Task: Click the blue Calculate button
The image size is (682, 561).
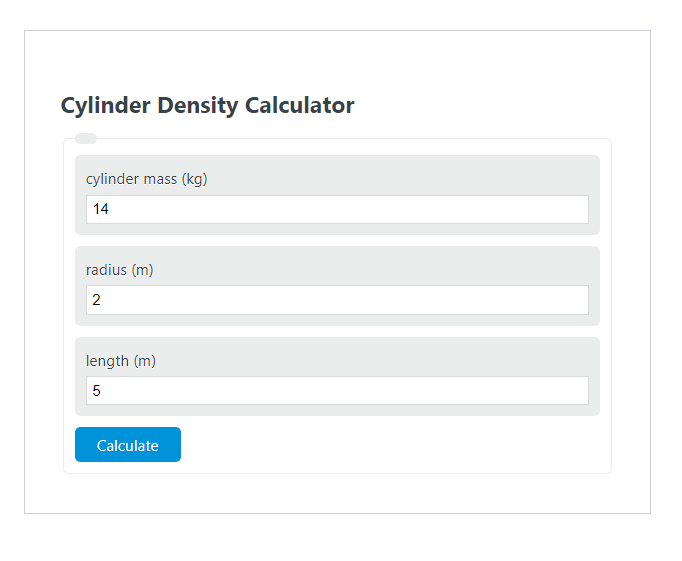Action: click(128, 444)
